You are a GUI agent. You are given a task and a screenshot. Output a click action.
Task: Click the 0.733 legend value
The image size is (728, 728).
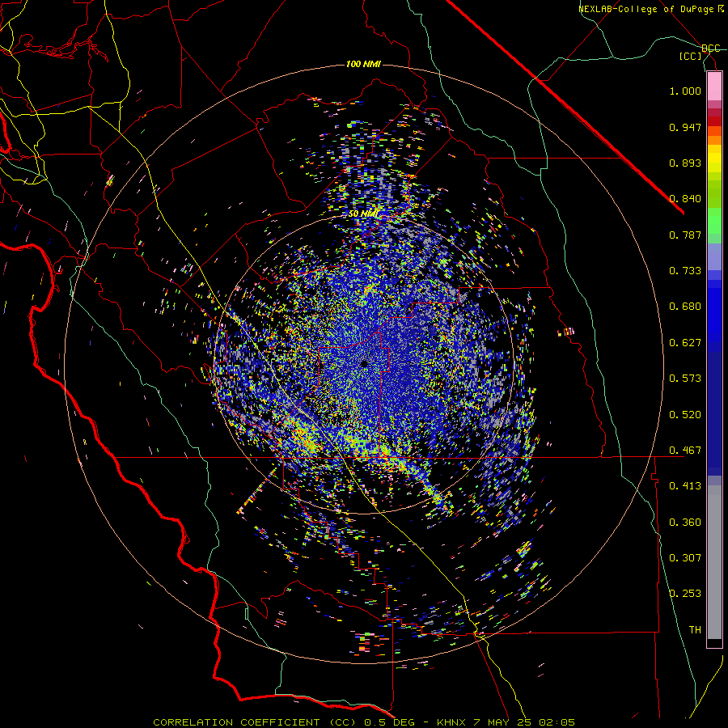[x=685, y=271]
